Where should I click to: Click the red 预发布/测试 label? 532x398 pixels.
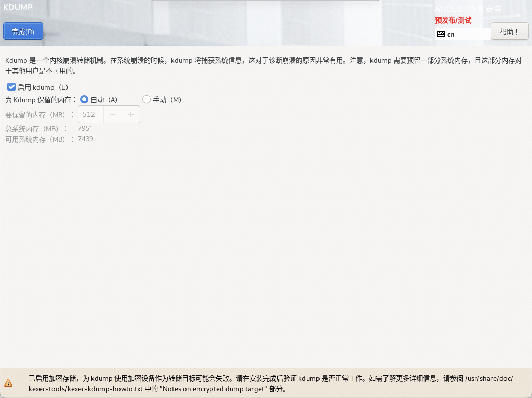pos(453,20)
